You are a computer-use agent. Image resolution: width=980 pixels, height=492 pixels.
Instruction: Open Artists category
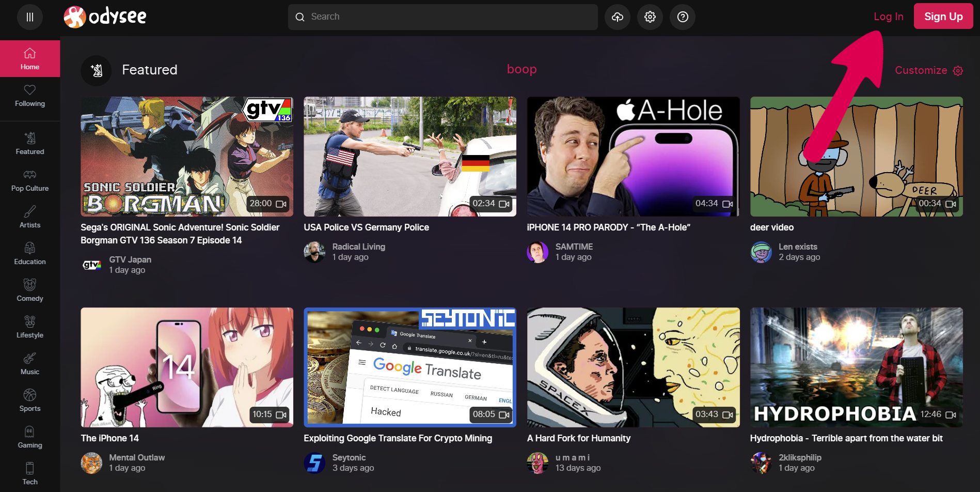tap(30, 217)
